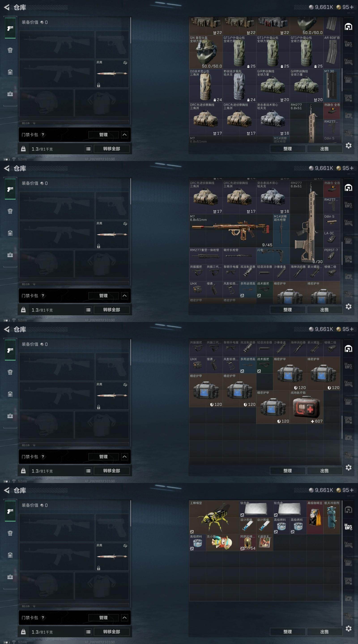Click 管理 in the capture showing 工蜂模型
The height and width of the screenshot is (644, 358).
(103, 617)
